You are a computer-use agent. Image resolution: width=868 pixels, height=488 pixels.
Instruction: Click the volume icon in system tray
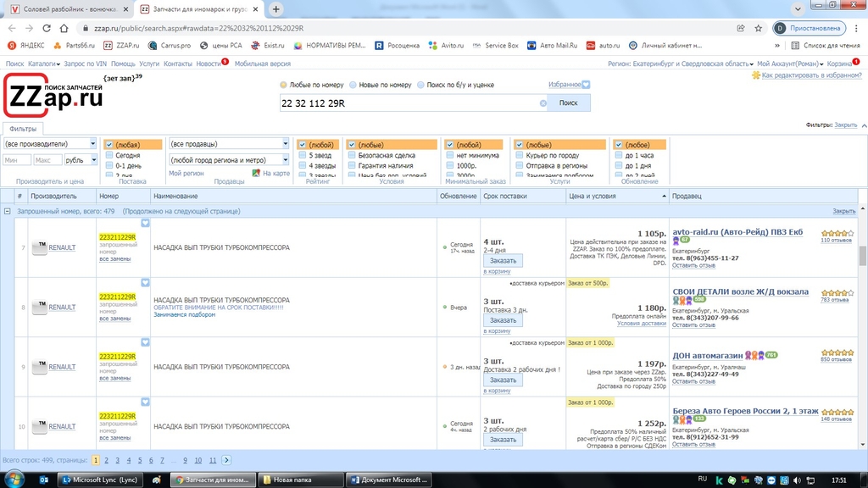pyautogui.click(x=797, y=480)
